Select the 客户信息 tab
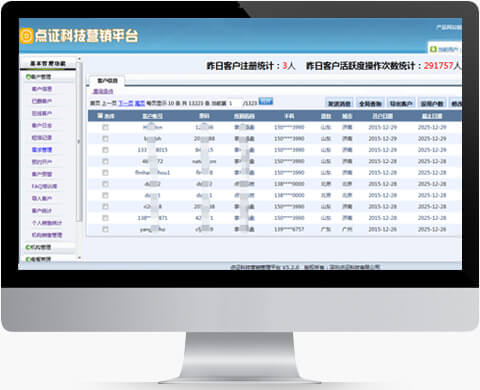Image resolution: width=480 pixels, height=390 pixels. point(107,81)
